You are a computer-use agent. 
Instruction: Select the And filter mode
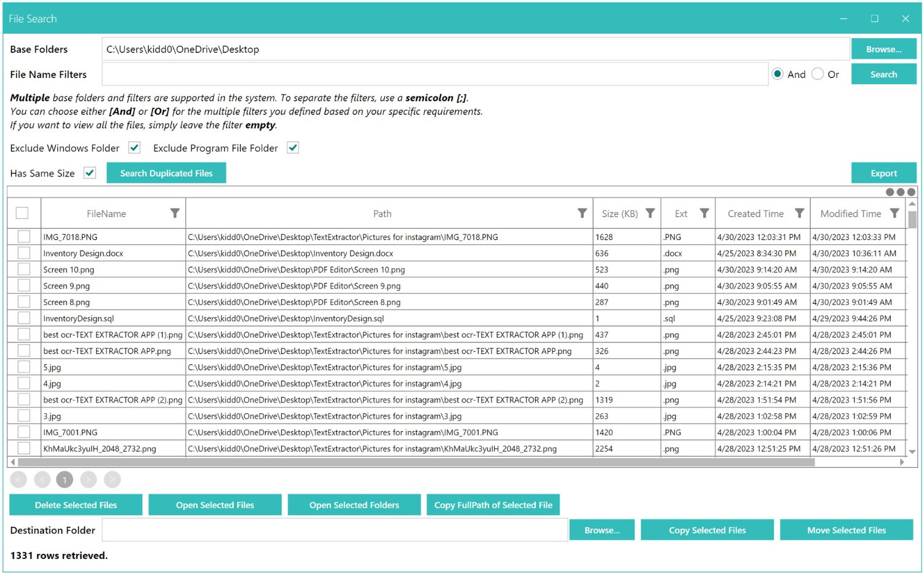click(x=778, y=74)
